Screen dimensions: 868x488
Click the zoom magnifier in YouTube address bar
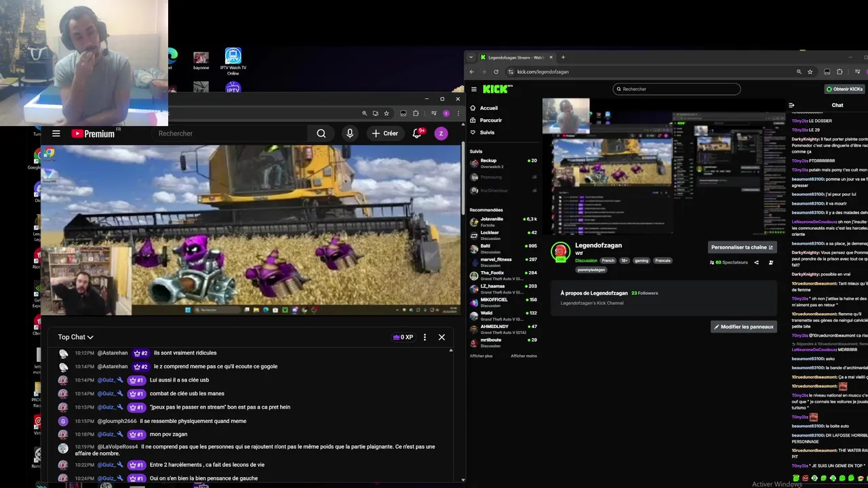[365, 113]
